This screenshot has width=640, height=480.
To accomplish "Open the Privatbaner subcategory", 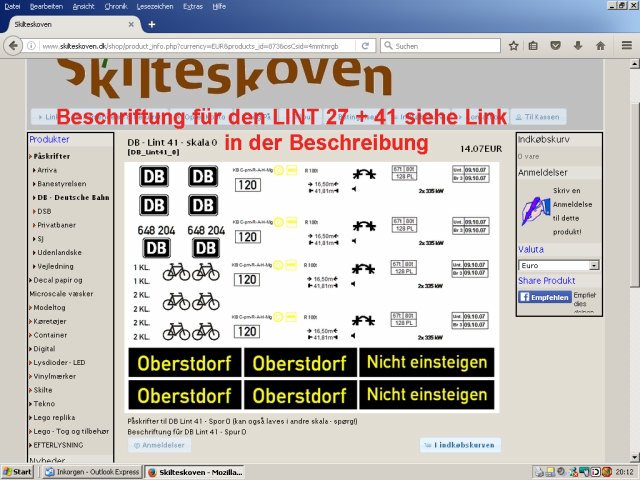I will [x=56, y=225].
